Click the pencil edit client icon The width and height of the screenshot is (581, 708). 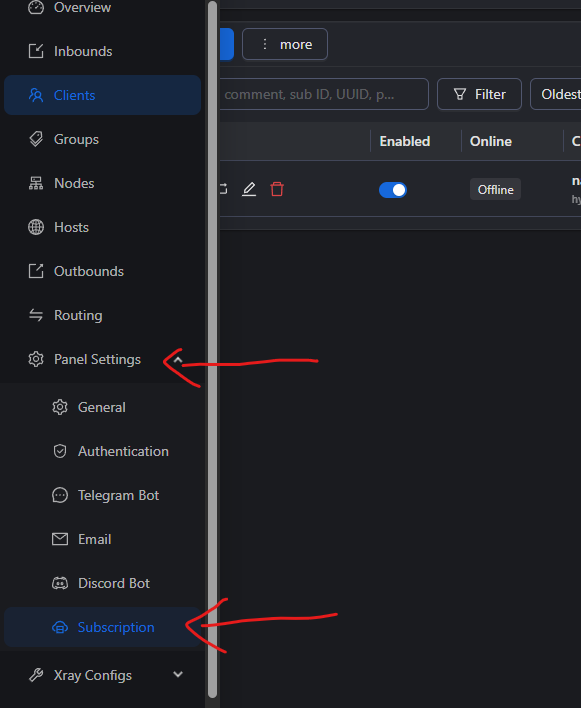coord(249,189)
